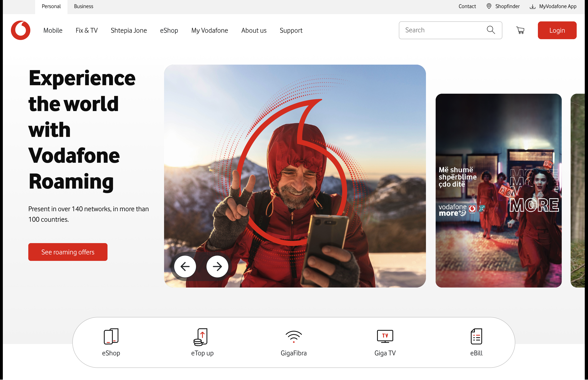
Task: Click the Login button
Action: [x=557, y=30]
